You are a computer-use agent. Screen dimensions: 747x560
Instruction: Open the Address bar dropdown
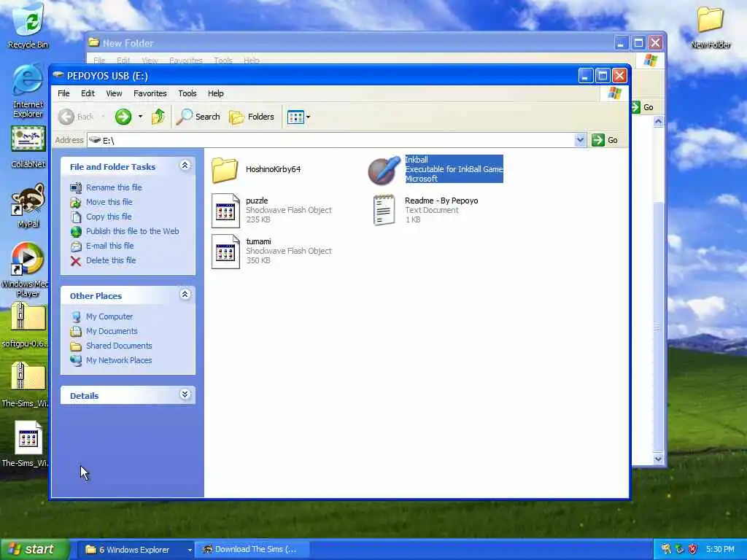pyautogui.click(x=580, y=140)
